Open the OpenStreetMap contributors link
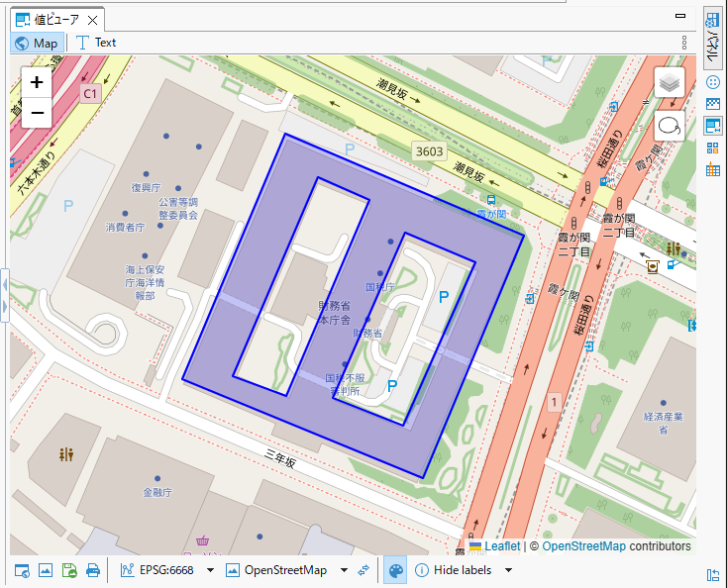 point(583,545)
